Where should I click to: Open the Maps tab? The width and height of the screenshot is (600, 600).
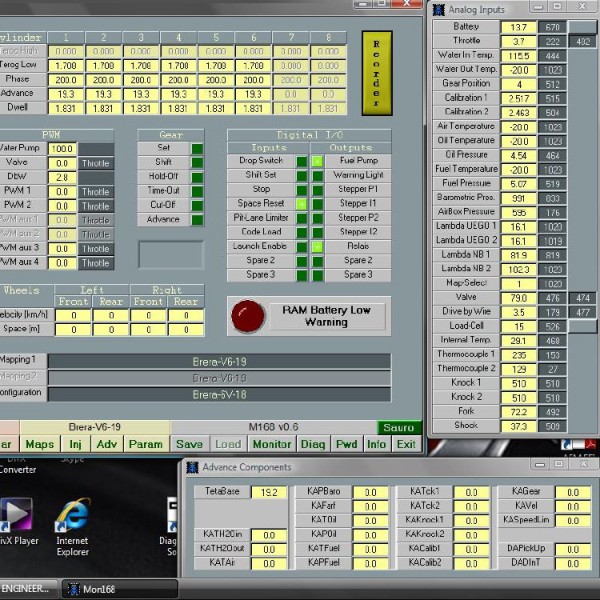[x=40, y=444]
